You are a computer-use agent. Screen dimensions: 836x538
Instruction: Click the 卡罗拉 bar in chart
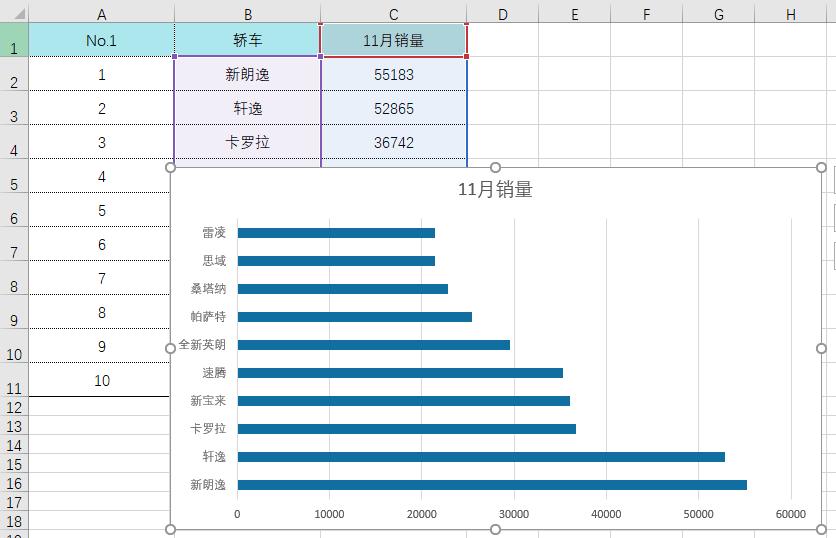tap(407, 429)
